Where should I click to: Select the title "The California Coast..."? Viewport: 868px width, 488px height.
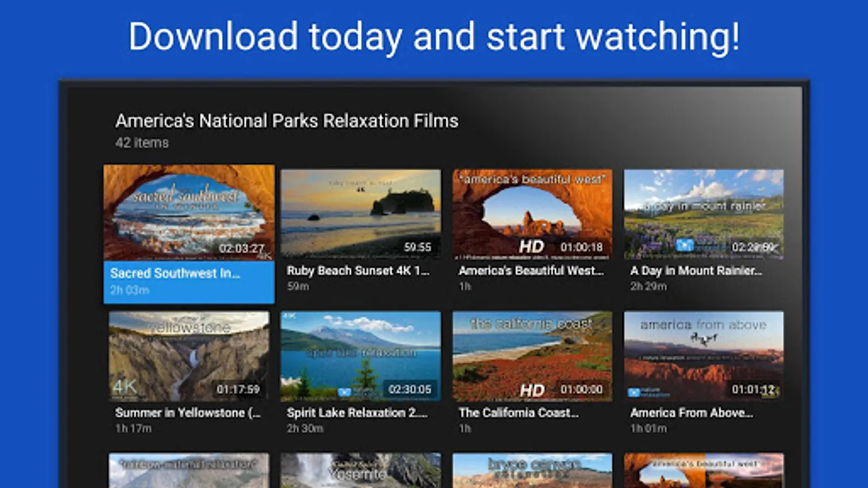coord(519,413)
